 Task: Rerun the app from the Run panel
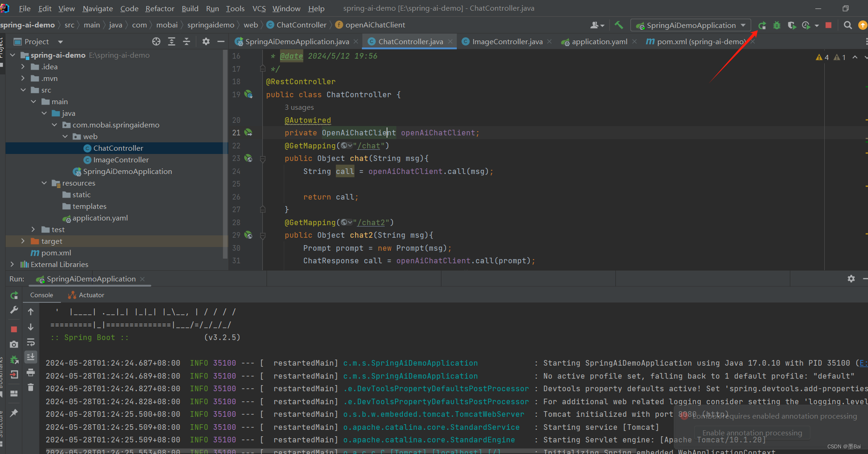point(14,295)
